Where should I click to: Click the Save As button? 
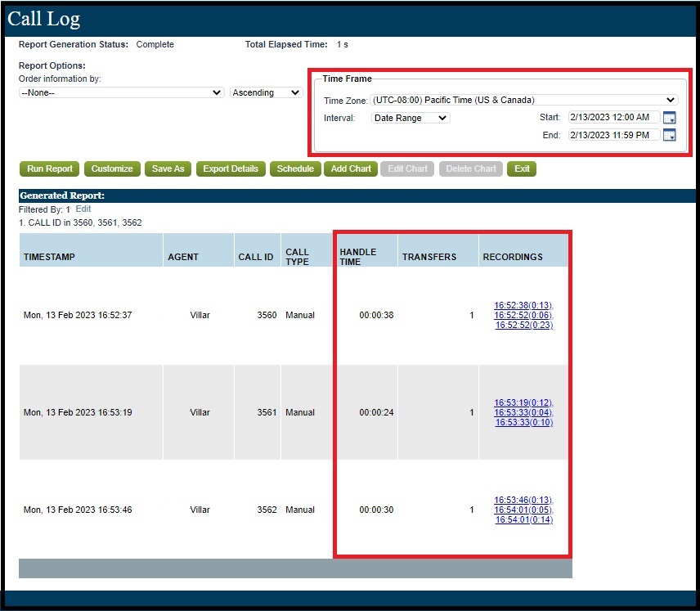[x=168, y=168]
